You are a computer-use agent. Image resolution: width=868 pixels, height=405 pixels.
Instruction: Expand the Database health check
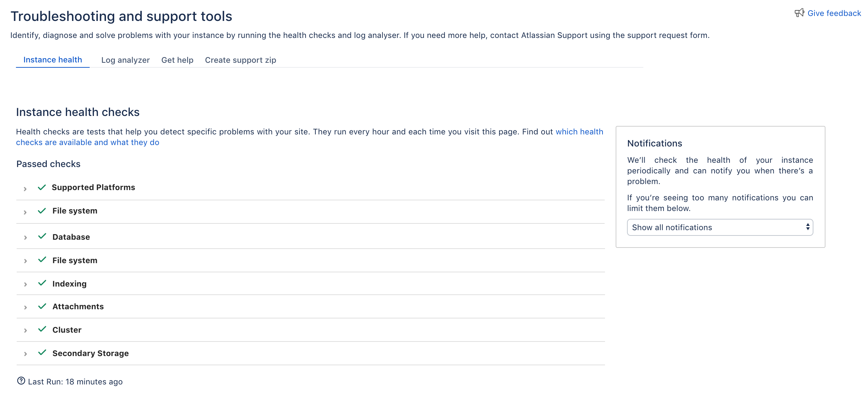pos(25,238)
